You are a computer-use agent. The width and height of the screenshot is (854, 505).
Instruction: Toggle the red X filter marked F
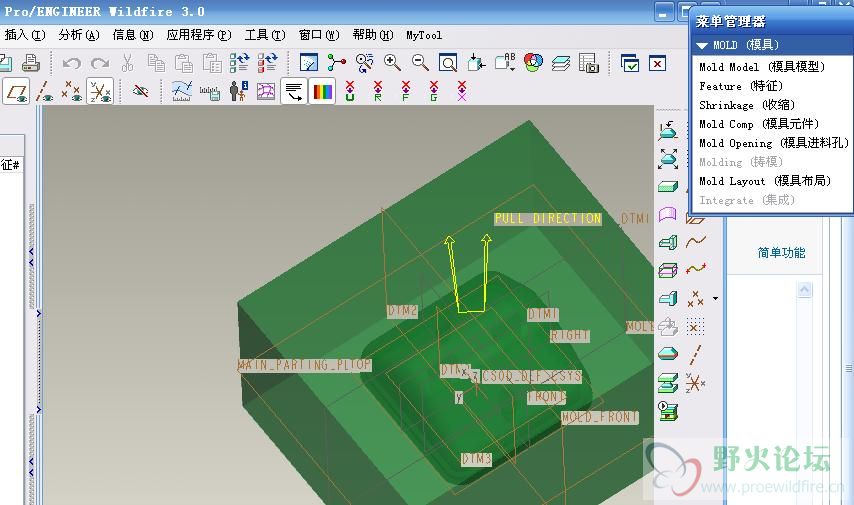coord(406,91)
